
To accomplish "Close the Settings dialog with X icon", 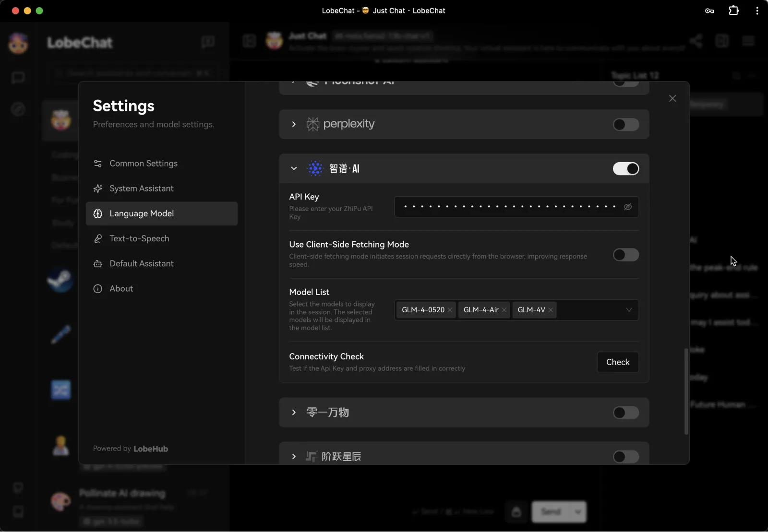I will [672, 98].
